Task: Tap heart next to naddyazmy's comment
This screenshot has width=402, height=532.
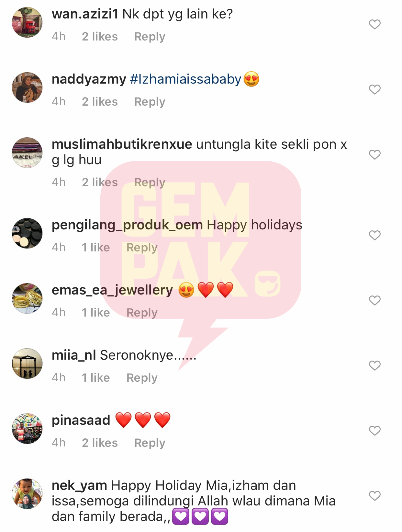Action: [x=374, y=89]
